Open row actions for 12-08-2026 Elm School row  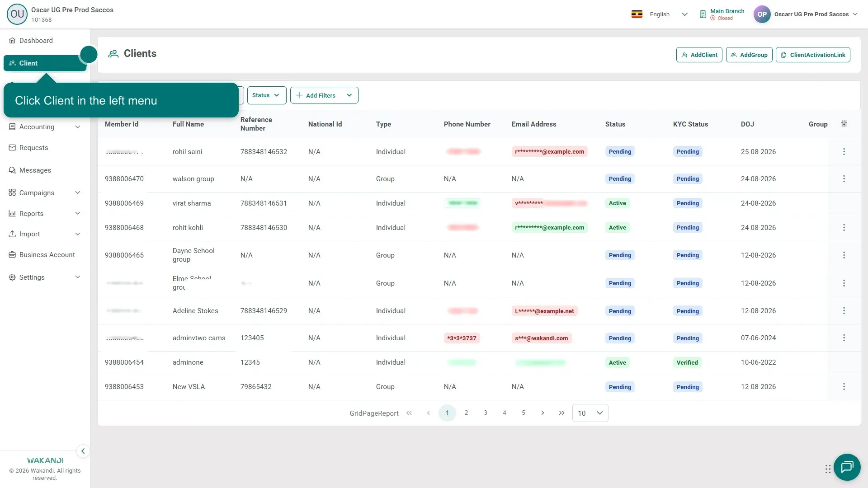coord(844,283)
